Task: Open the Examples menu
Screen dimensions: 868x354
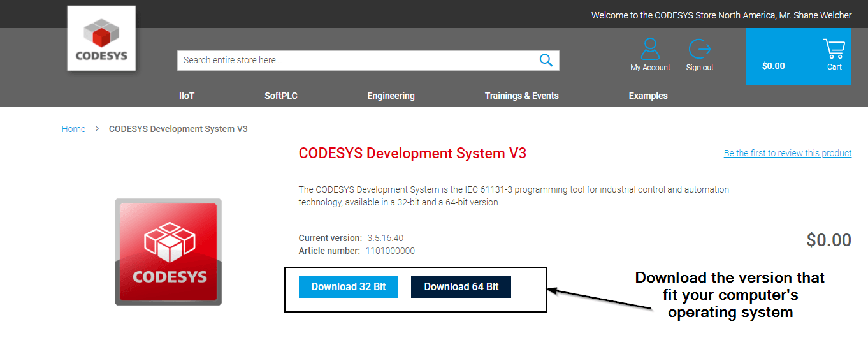Action: click(648, 96)
